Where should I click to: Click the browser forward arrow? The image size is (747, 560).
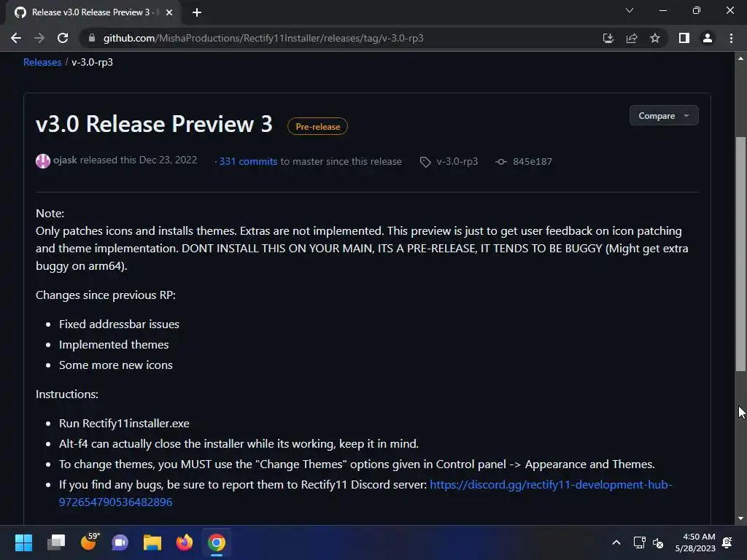pyautogui.click(x=39, y=38)
